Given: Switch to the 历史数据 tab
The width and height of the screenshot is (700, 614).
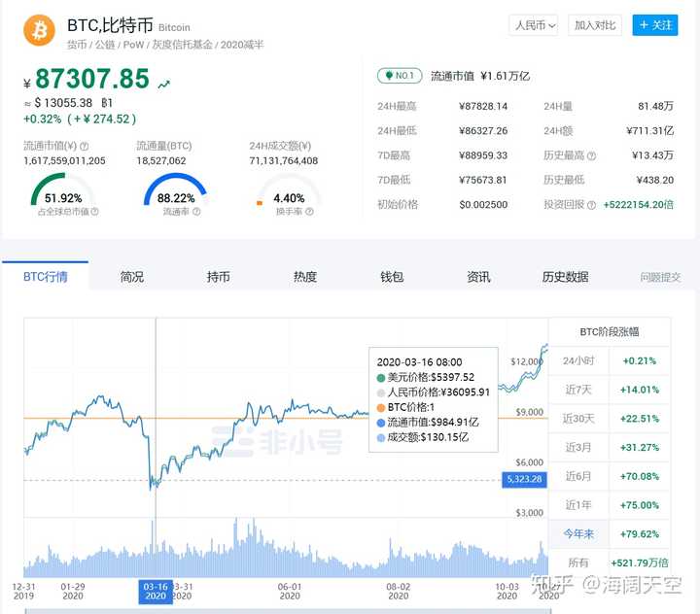Looking at the screenshot, I should point(565,277).
